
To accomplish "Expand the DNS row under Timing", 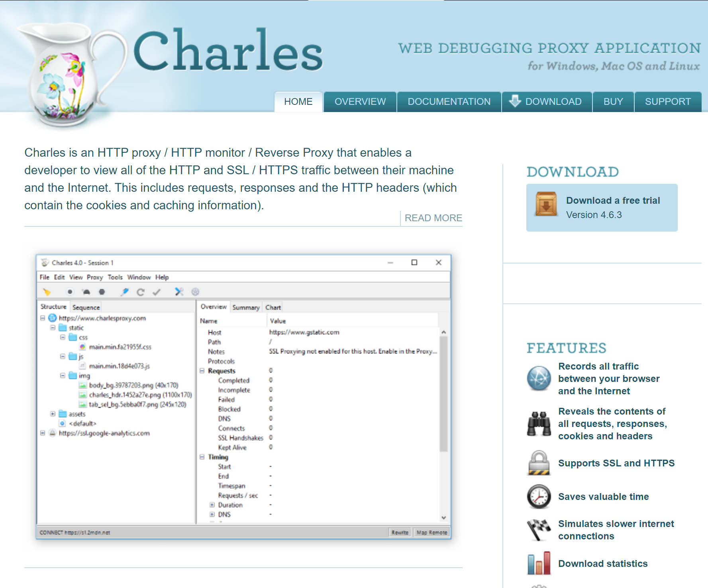I will pos(212,514).
